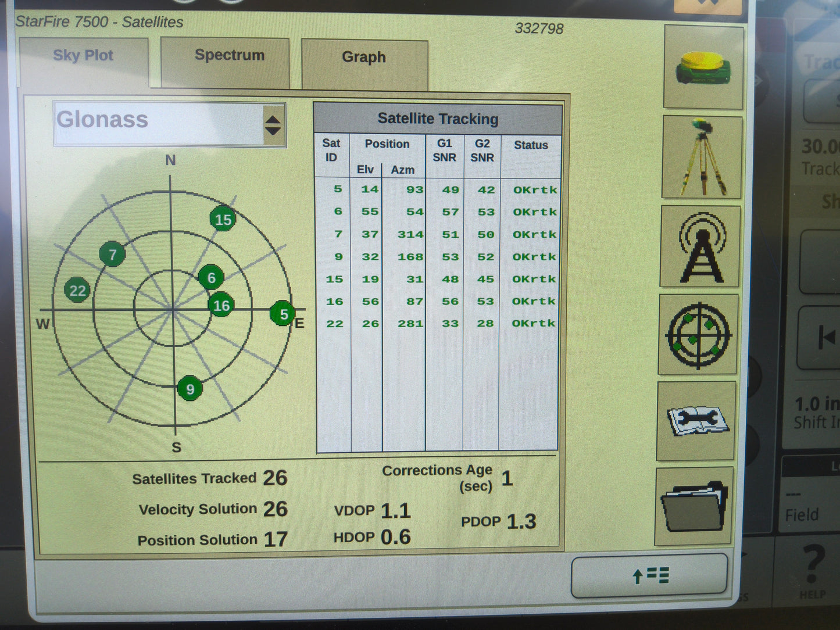This screenshot has height=630, width=840.
Task: Click G1 SNR value 57 in satellite 6 row
Action: pyautogui.click(x=451, y=212)
